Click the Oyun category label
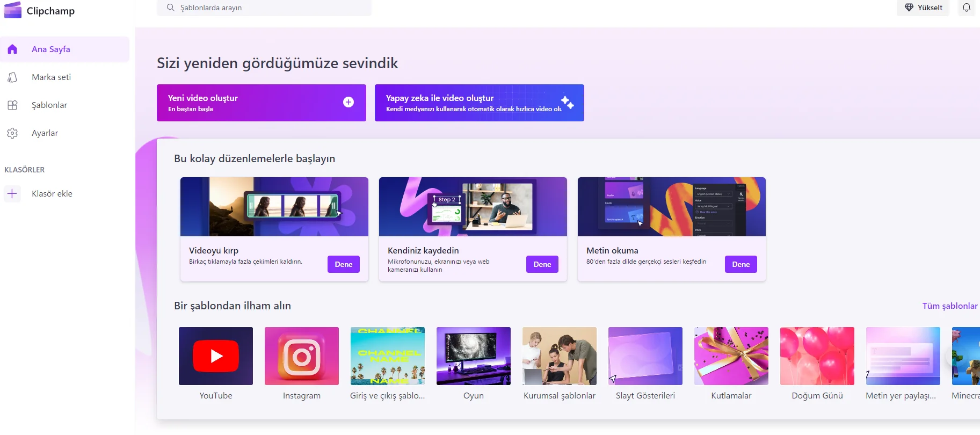The image size is (980, 435). [474, 396]
